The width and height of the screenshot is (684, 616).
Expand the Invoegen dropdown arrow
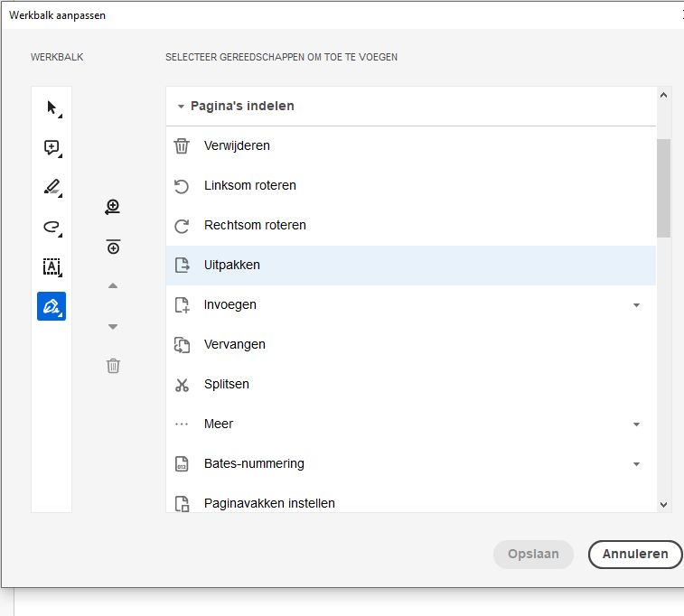coord(636,305)
